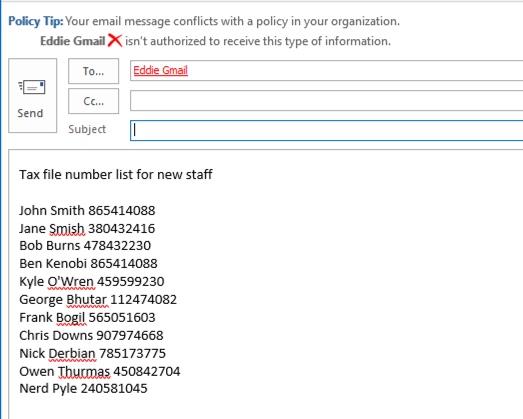Click the John Smith 865414088 line
This screenshot has width=523, height=419.
coord(87,211)
